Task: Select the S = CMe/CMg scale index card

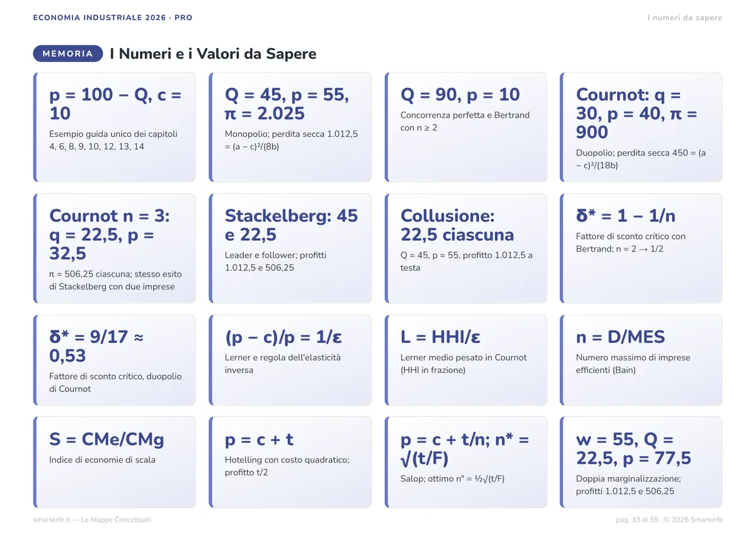Action: tap(115, 462)
